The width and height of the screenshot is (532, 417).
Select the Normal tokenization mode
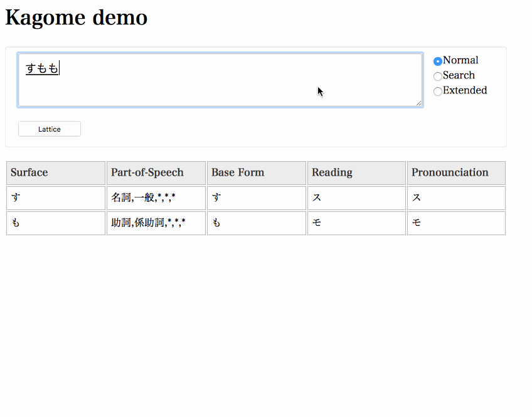point(437,60)
